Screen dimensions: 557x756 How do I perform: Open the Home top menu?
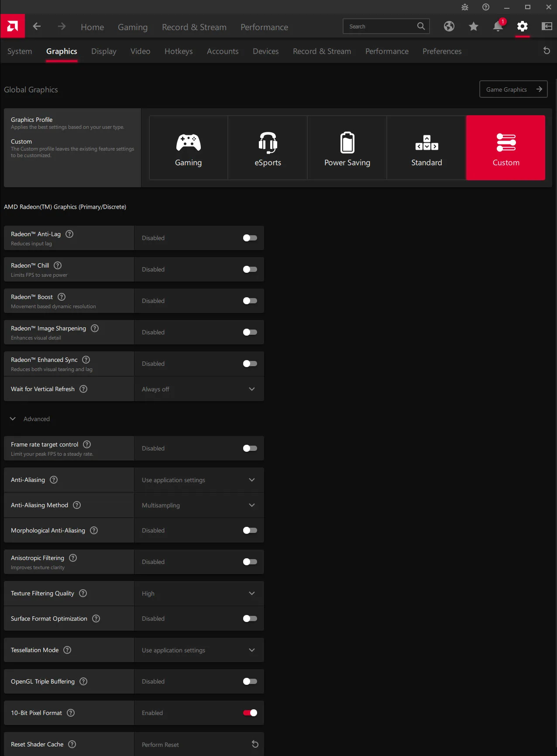pos(93,27)
